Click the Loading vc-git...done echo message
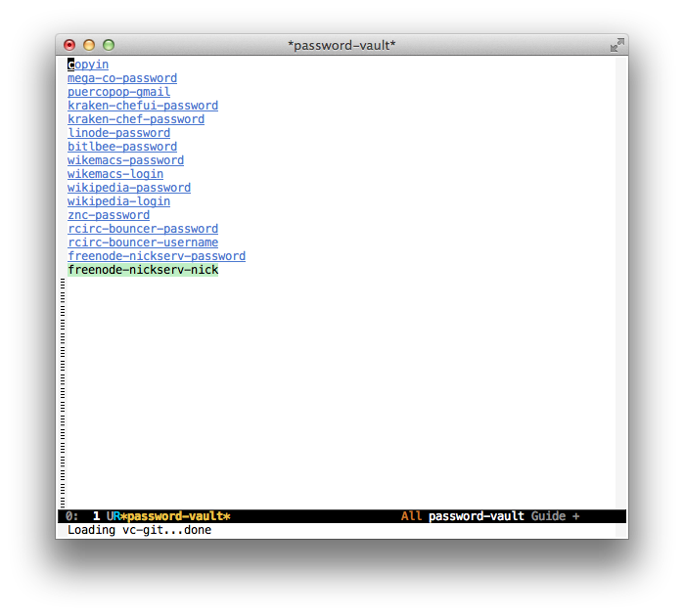Screen dimensions: 684x616 coord(139,530)
